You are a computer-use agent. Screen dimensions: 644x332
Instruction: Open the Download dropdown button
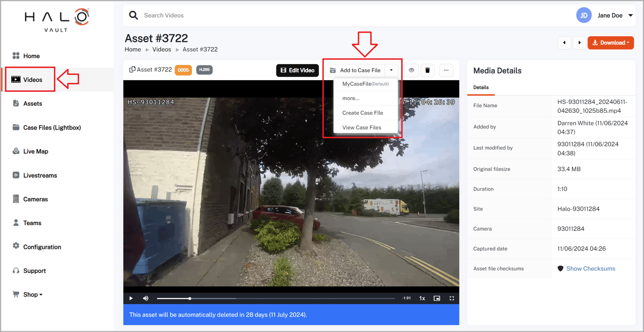pyautogui.click(x=611, y=43)
